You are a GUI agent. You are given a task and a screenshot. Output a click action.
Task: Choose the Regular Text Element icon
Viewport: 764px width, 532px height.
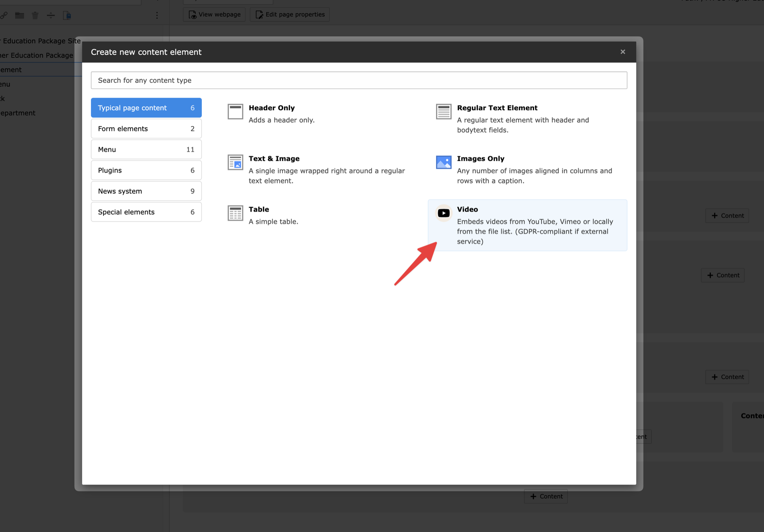(x=444, y=111)
